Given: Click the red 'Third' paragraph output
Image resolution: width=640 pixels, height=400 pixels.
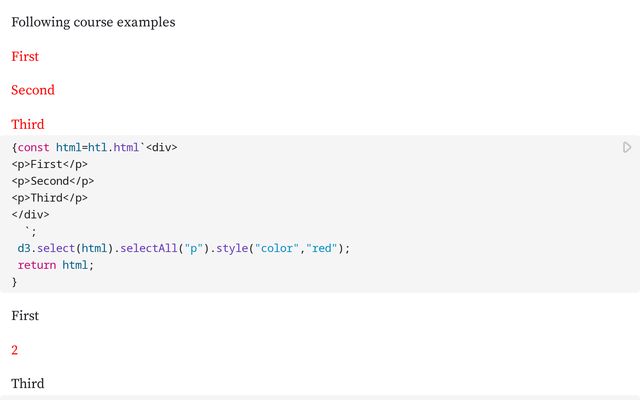Looking at the screenshot, I should tap(28, 124).
